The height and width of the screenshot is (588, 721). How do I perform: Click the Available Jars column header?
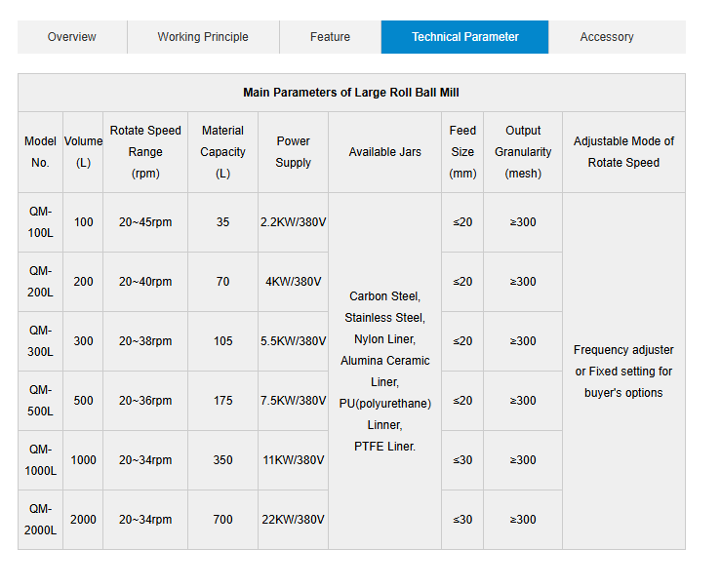tap(385, 152)
